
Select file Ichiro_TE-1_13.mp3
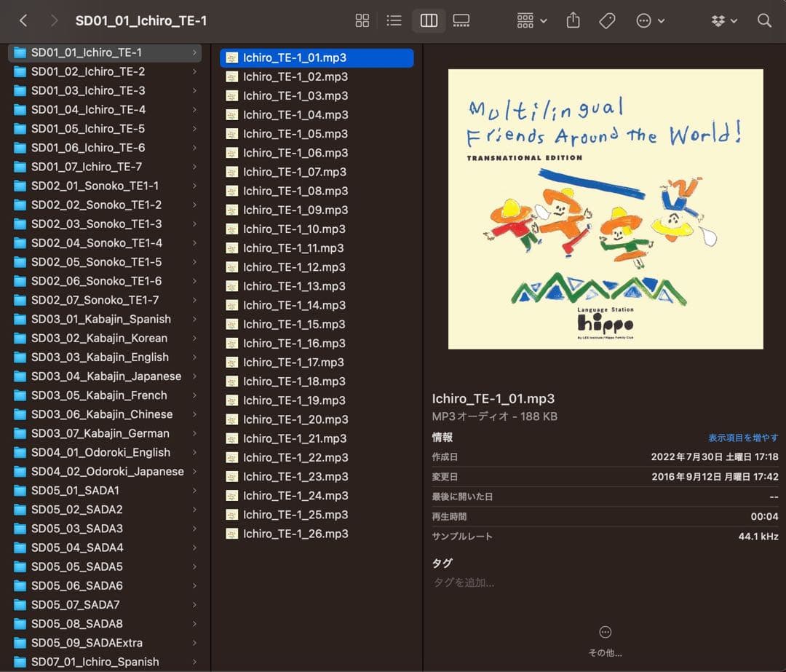tap(294, 286)
